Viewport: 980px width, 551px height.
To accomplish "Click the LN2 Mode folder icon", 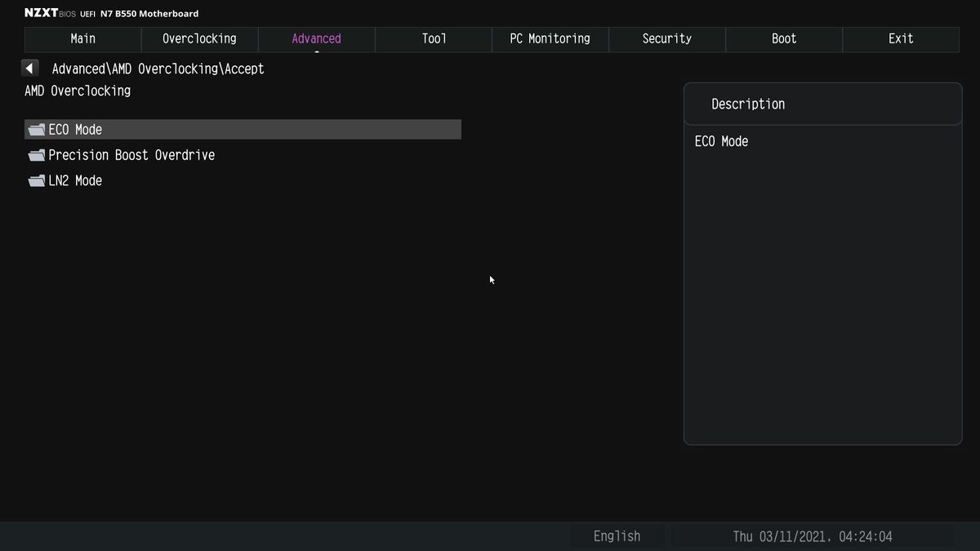I will tap(37, 181).
